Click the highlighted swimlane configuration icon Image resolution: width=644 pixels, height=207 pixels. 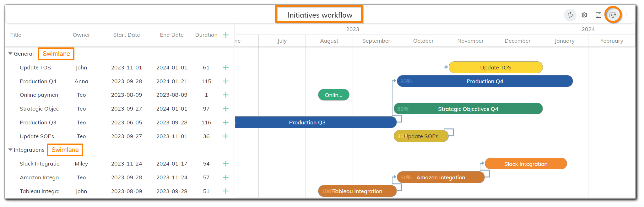(613, 15)
